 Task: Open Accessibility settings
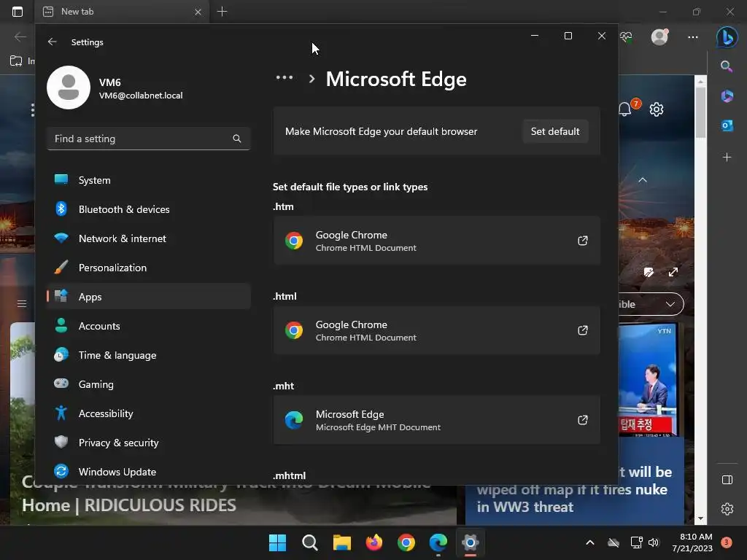pos(149,413)
